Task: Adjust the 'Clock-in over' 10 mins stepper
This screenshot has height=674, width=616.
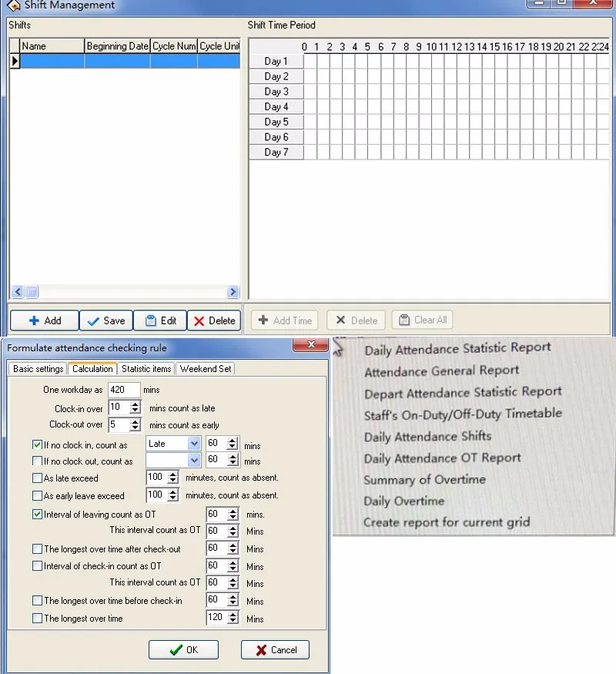Action: pos(135,407)
